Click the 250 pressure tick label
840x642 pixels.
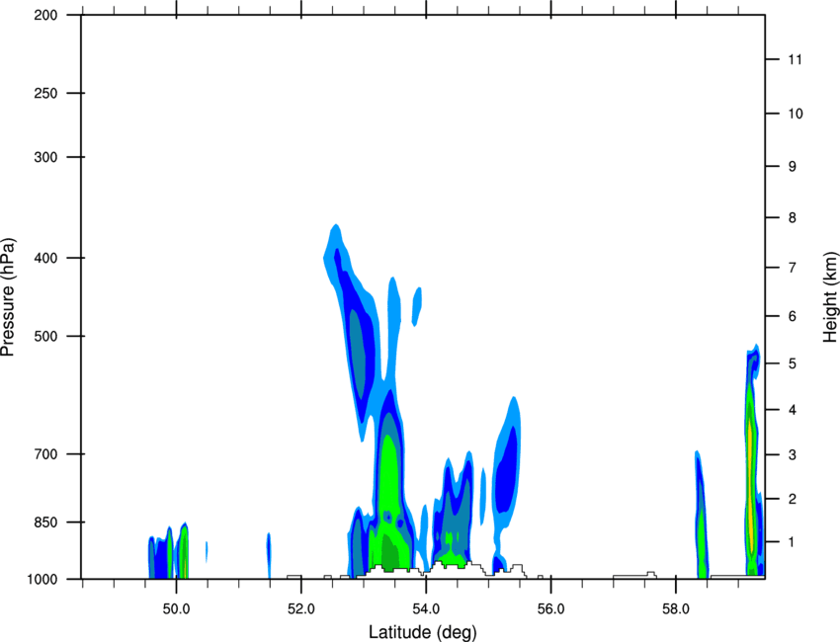(x=45, y=93)
